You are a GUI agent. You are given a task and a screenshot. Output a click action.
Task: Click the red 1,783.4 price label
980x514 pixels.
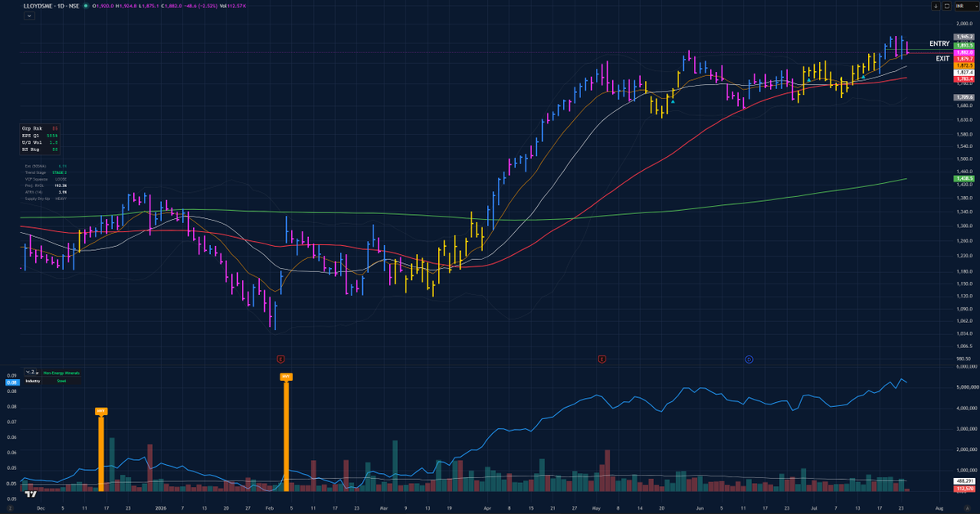[964, 79]
